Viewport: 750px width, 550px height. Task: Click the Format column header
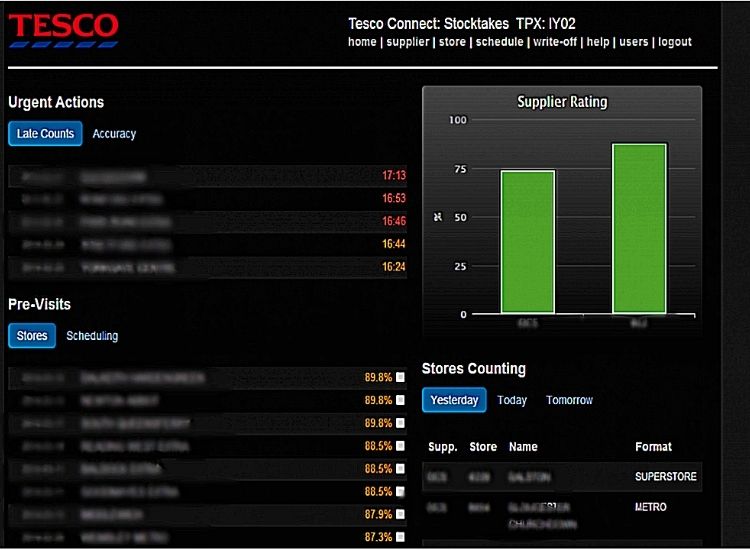pyautogui.click(x=653, y=447)
